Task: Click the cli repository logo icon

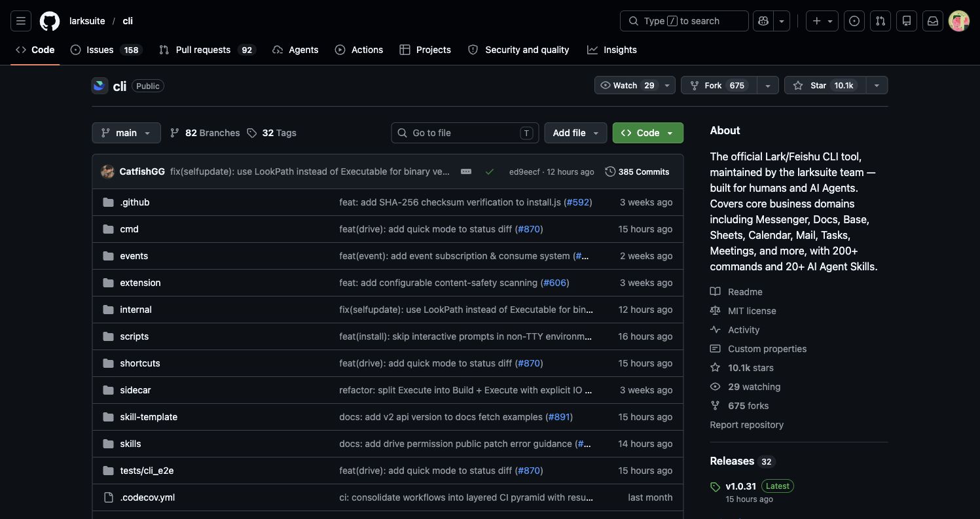Action: click(x=100, y=86)
